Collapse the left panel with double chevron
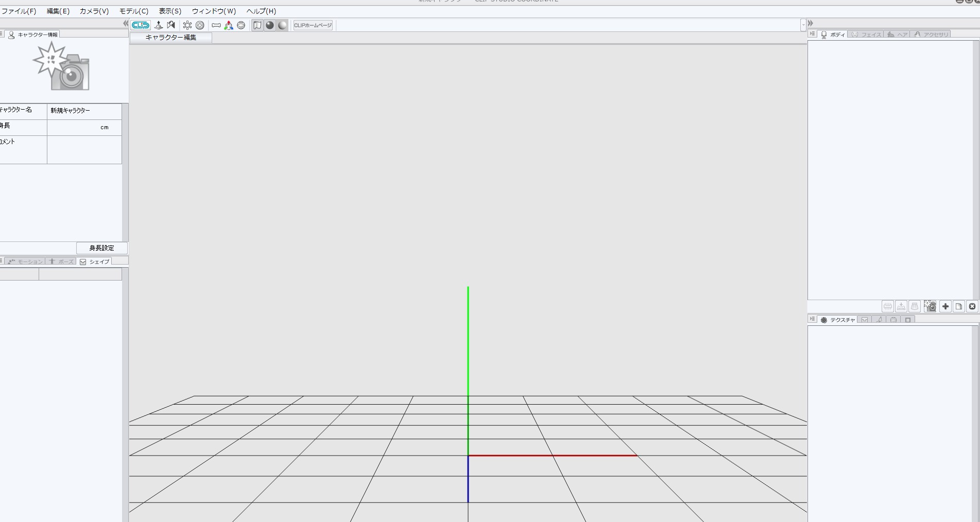Screen dimensions: 980x522 point(126,24)
